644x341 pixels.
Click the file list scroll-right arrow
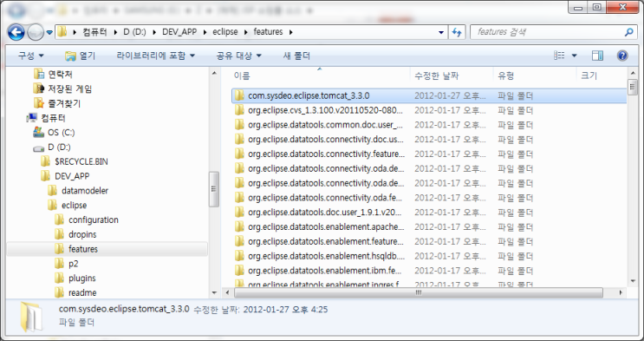click(621, 292)
